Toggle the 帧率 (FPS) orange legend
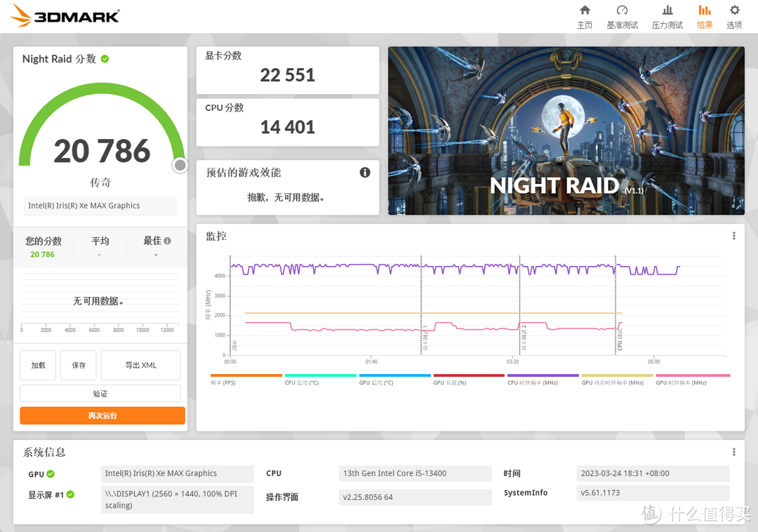Viewport: 758px width, 532px height. 246,379
